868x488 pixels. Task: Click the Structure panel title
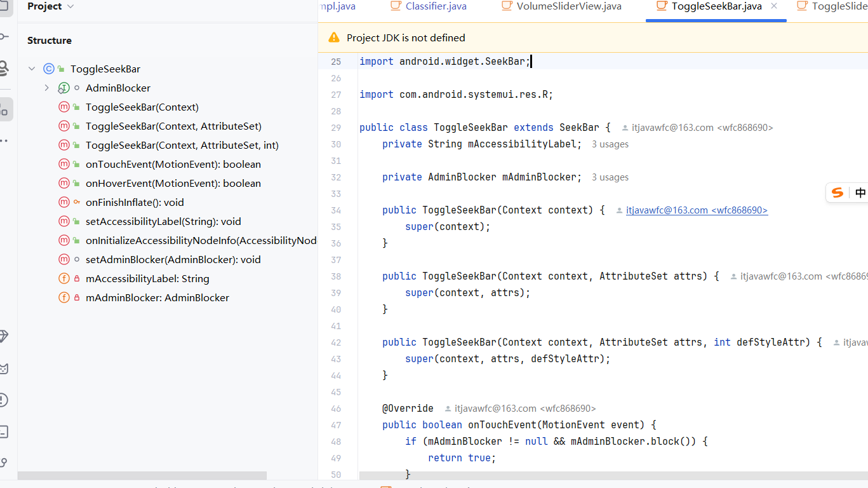click(x=50, y=40)
